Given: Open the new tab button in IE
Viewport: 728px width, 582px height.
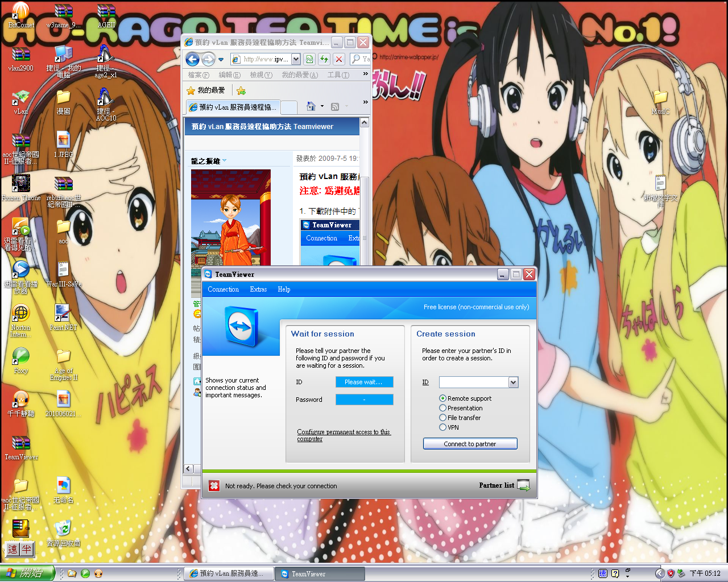Looking at the screenshot, I should pyautogui.click(x=289, y=107).
